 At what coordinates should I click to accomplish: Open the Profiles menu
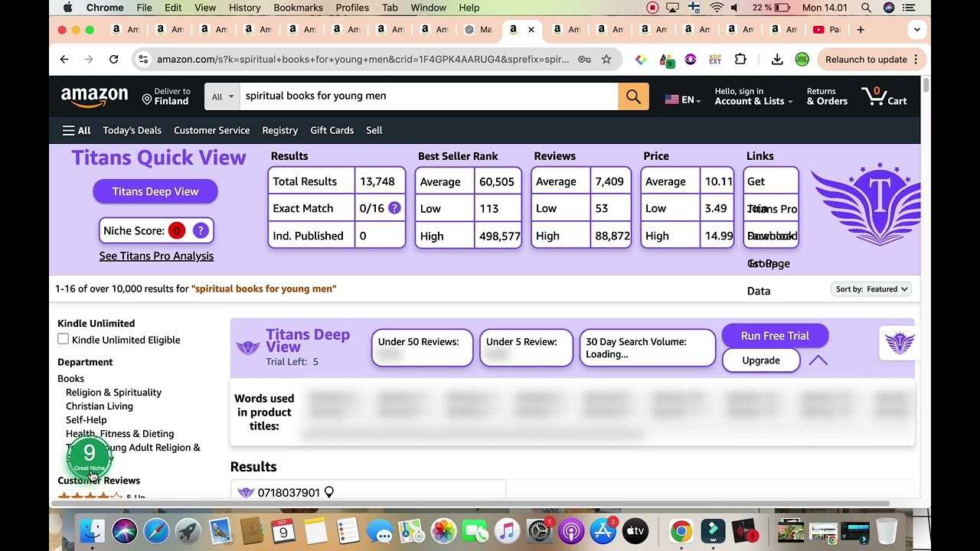pyautogui.click(x=352, y=8)
